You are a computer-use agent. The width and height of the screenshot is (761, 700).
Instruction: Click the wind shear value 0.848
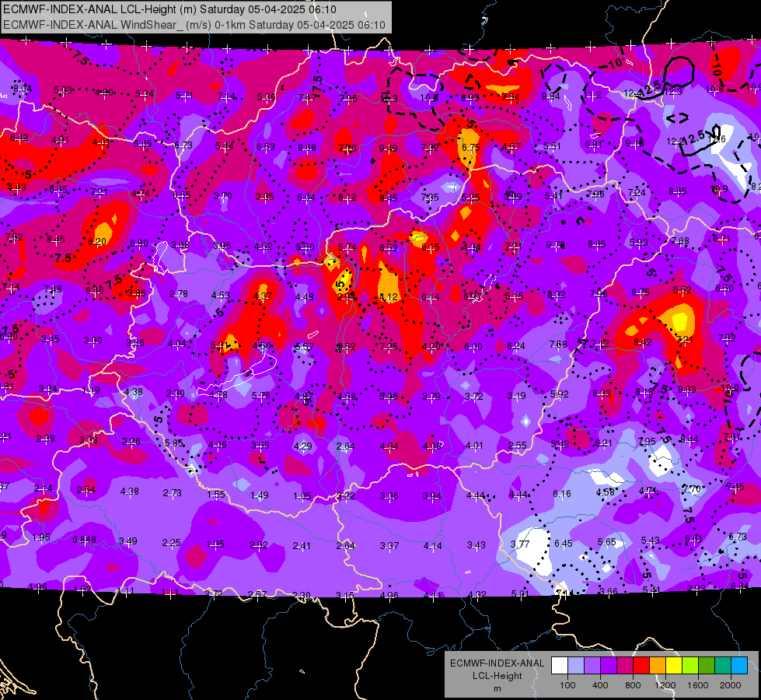click(x=84, y=540)
